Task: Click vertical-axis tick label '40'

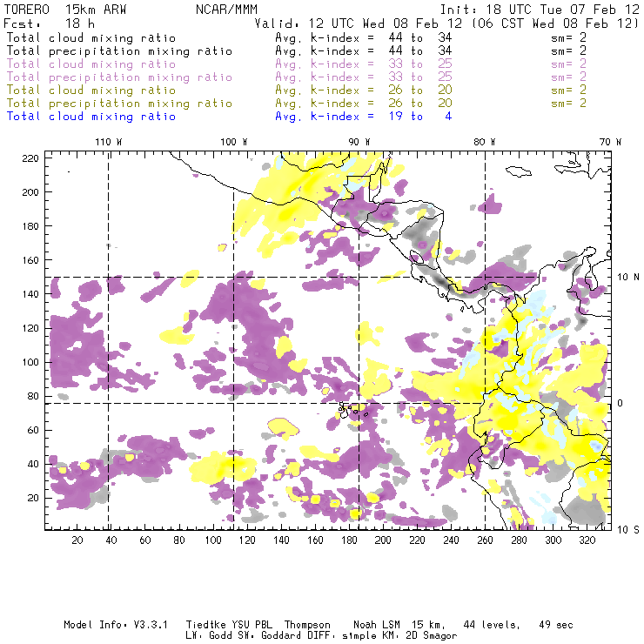Action: click(x=33, y=464)
